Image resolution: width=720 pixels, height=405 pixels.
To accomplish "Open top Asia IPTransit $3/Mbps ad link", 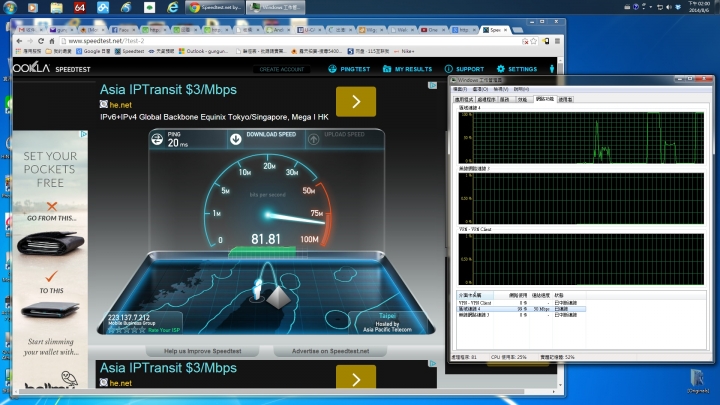I will 168,90.
